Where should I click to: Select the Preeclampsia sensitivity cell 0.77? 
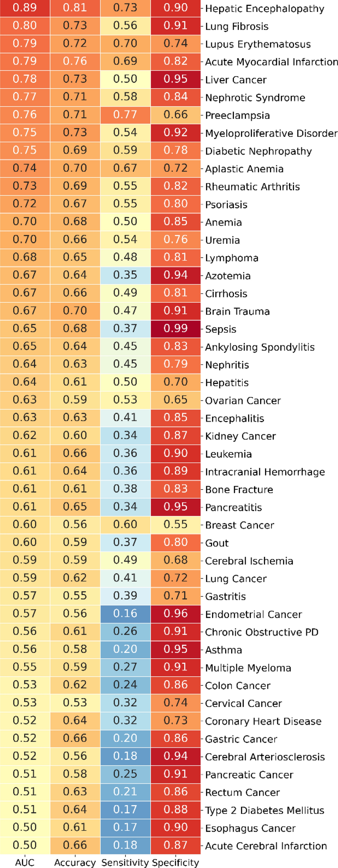125,115
